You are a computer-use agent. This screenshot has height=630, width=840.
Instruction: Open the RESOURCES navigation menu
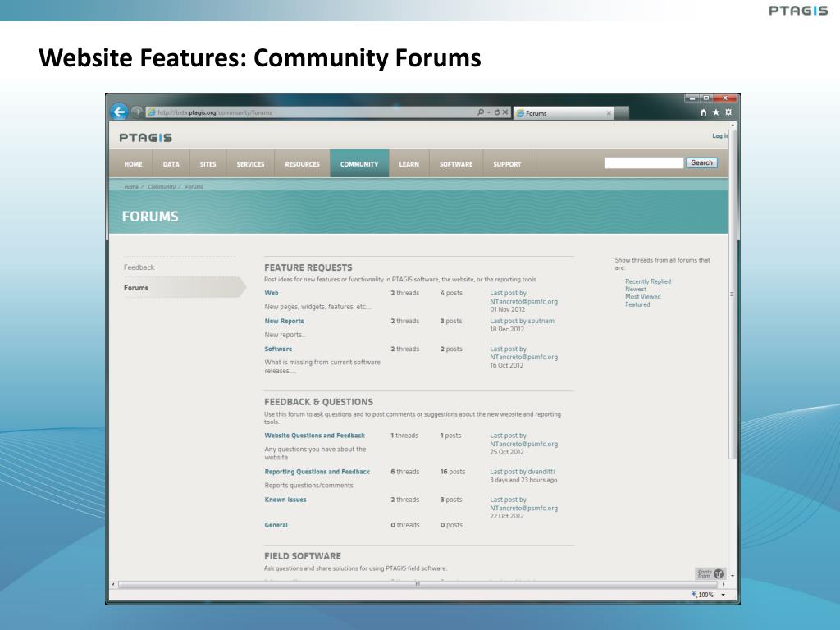pyautogui.click(x=302, y=164)
